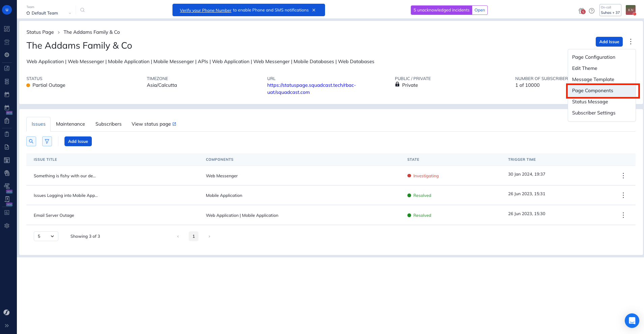Viewport: 644px width, 334px height.
Task: Open settings gear in left sidebar
Action: pyautogui.click(x=7, y=226)
